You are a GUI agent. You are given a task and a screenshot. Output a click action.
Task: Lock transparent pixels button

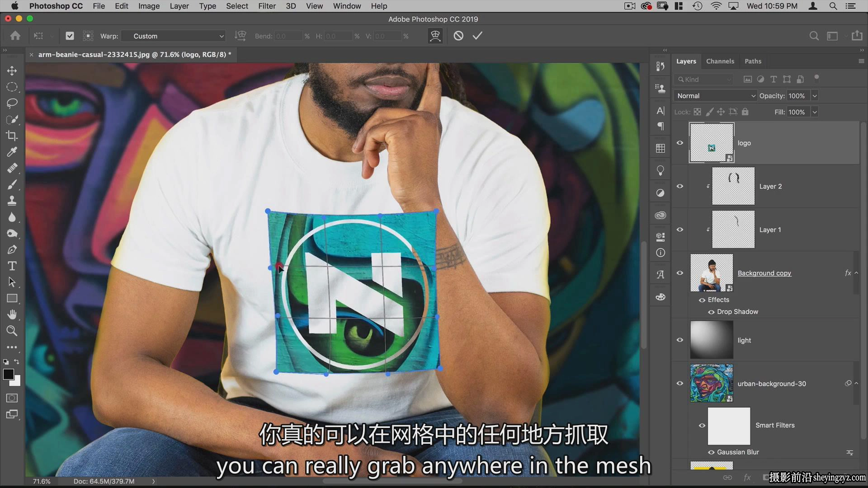(x=697, y=112)
